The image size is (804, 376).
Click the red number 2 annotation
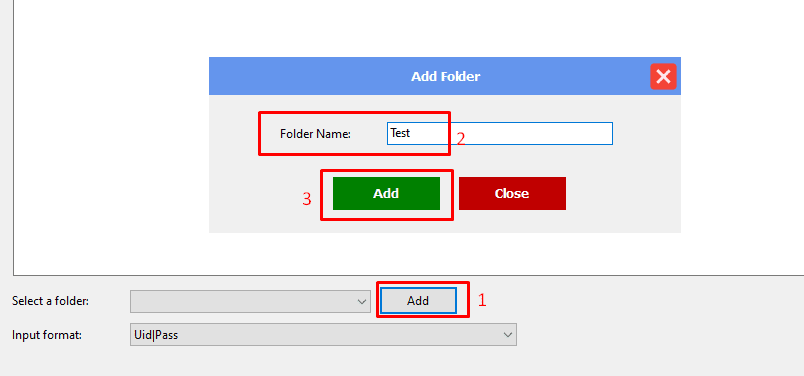460,139
